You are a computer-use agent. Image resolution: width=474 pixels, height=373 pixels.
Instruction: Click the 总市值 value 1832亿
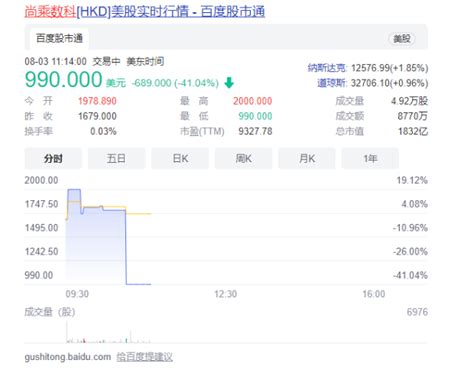coord(413,131)
